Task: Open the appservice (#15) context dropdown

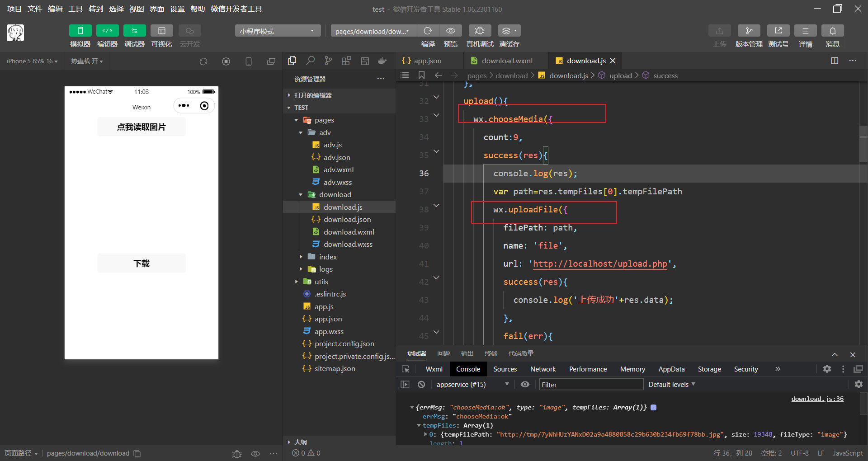Action: 472,384
